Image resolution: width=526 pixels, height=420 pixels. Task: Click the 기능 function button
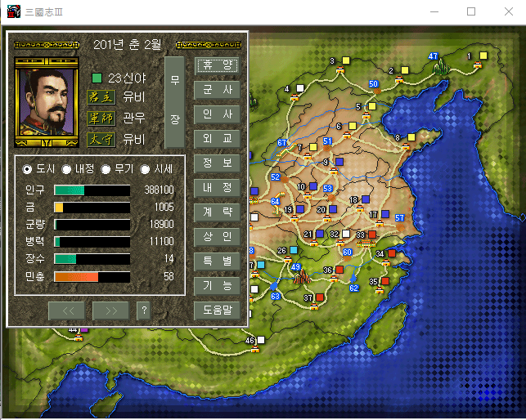click(x=217, y=286)
